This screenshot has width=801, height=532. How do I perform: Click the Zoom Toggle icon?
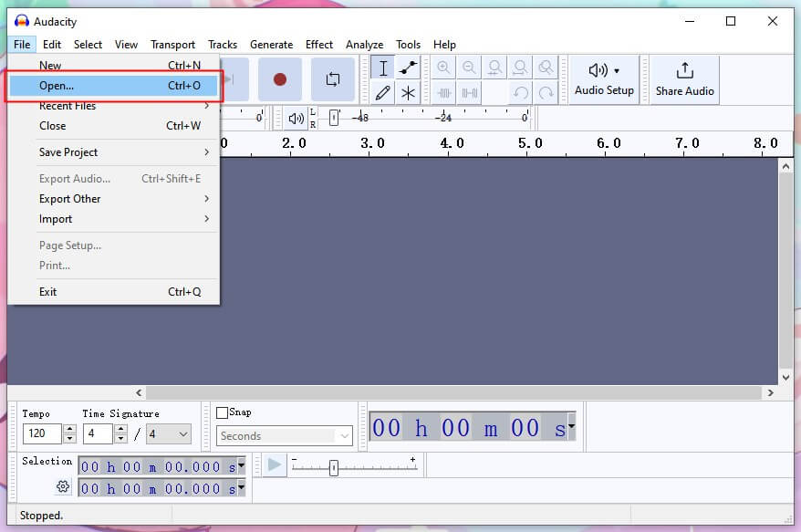[x=546, y=68]
